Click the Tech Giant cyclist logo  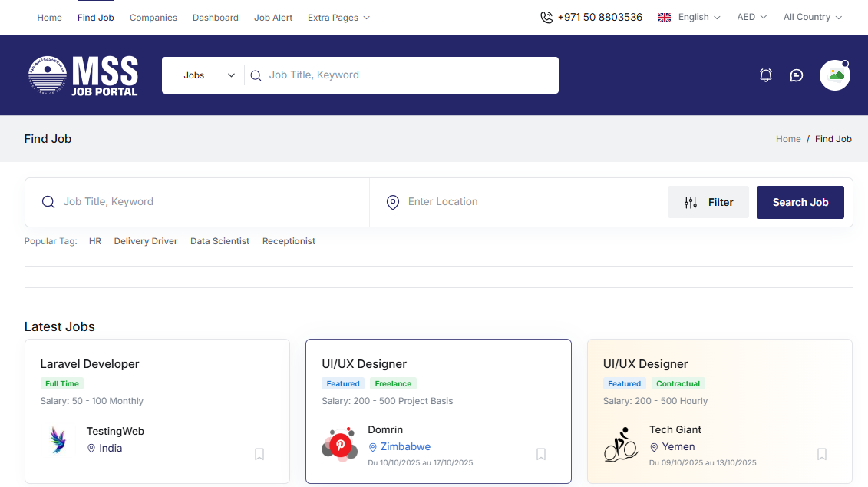[x=621, y=445]
